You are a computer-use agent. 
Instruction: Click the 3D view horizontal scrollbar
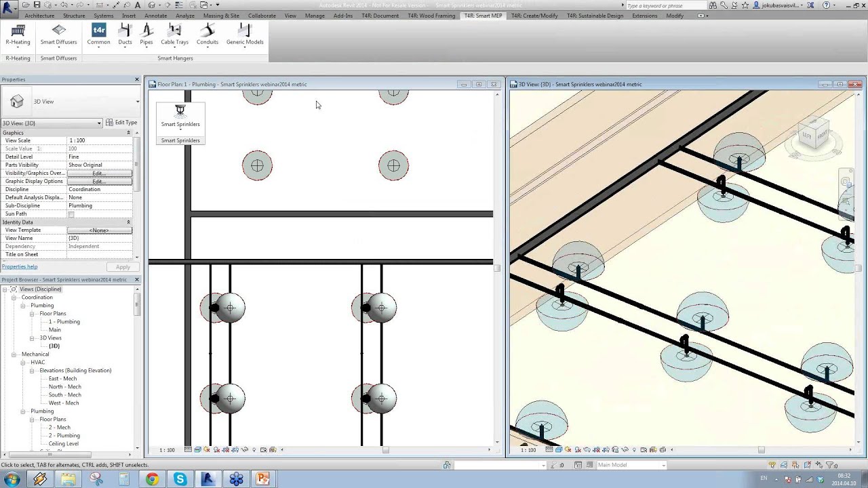click(761, 449)
